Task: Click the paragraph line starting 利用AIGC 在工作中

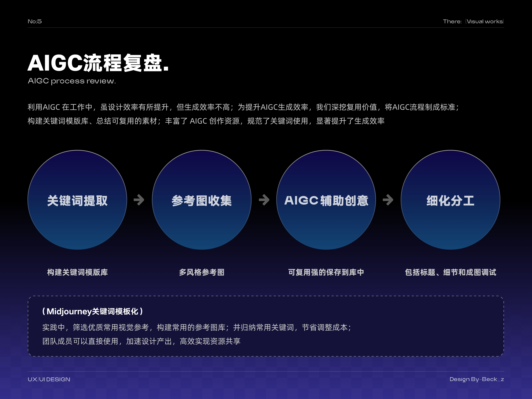Action: click(x=243, y=107)
